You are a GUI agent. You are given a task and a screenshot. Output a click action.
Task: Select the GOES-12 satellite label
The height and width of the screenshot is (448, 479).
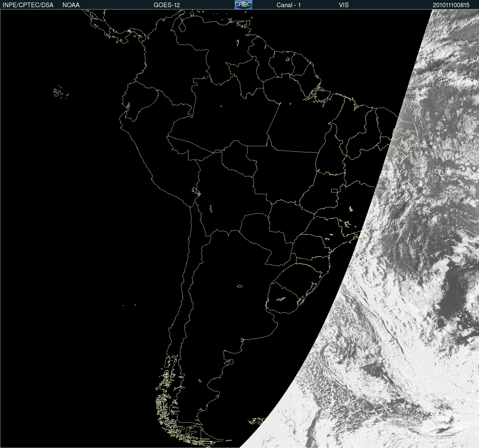(166, 5)
